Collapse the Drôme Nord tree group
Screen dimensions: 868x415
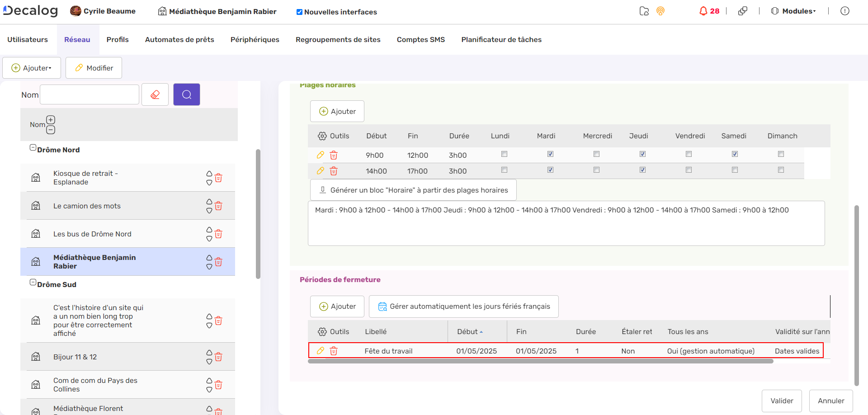coord(33,148)
